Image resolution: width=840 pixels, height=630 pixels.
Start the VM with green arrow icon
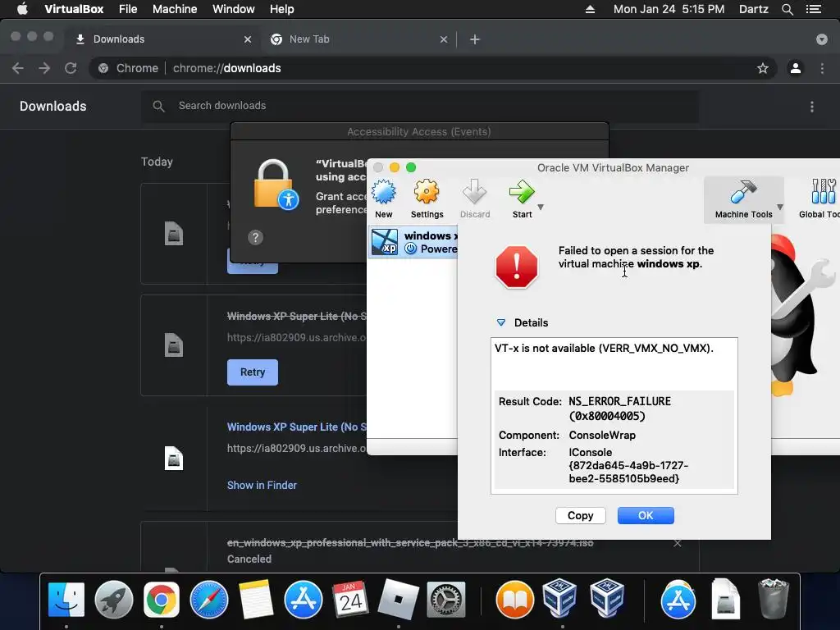(521, 192)
